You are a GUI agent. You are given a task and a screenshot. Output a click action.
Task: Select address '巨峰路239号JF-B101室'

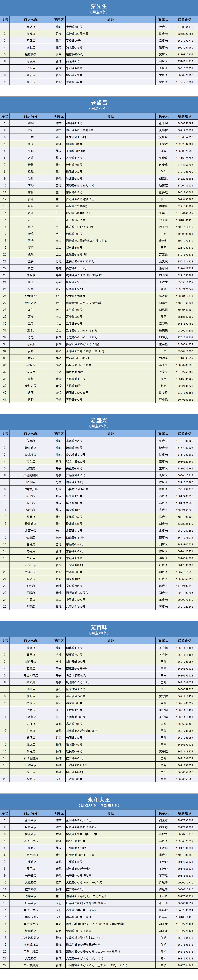(x=81, y=827)
